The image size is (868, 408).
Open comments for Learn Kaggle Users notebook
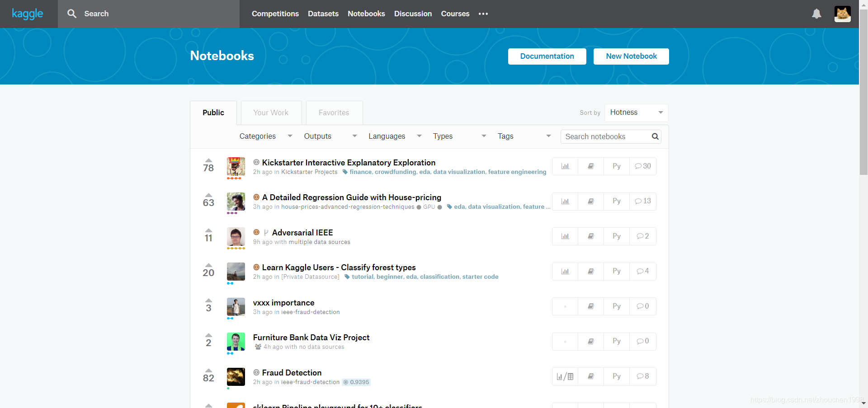pos(643,271)
